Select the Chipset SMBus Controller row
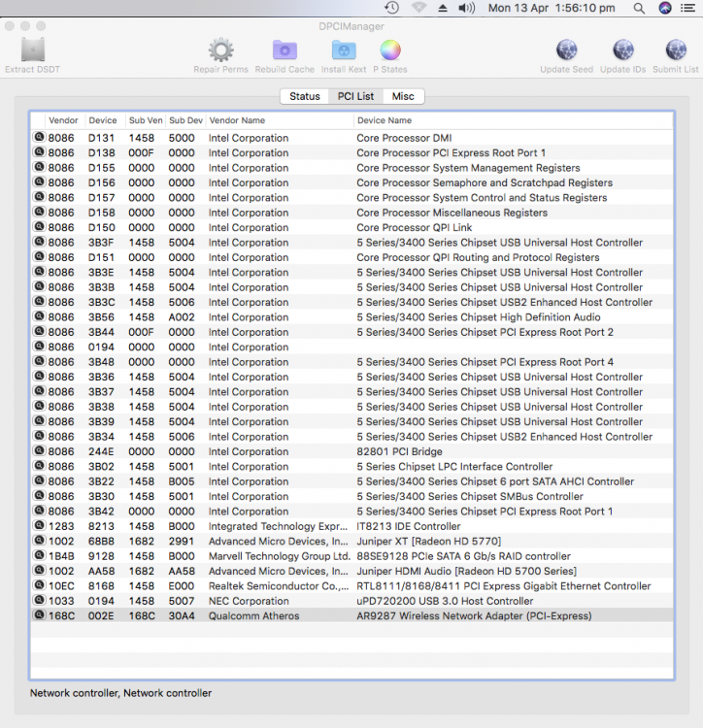Screen dimensions: 703x728 point(351,496)
